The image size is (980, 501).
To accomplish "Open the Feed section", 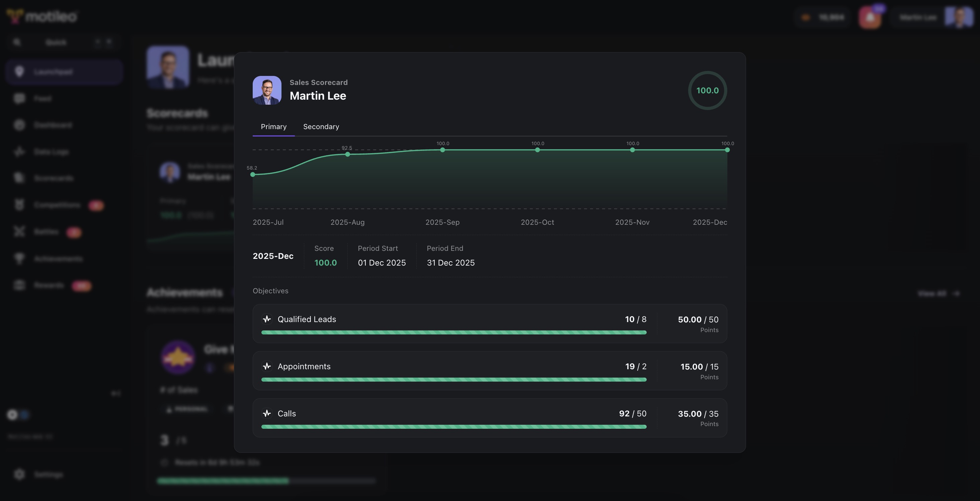I will [x=43, y=98].
